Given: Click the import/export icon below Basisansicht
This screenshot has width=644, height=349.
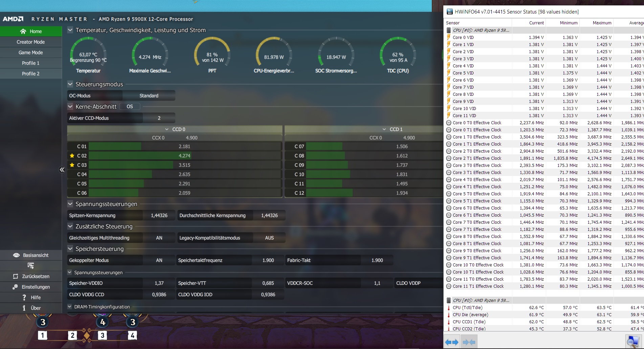Looking at the screenshot, I should 31,266.
